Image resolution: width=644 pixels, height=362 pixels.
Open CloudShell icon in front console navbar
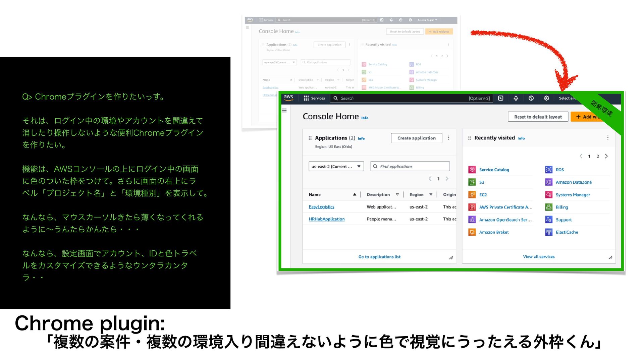pos(500,98)
